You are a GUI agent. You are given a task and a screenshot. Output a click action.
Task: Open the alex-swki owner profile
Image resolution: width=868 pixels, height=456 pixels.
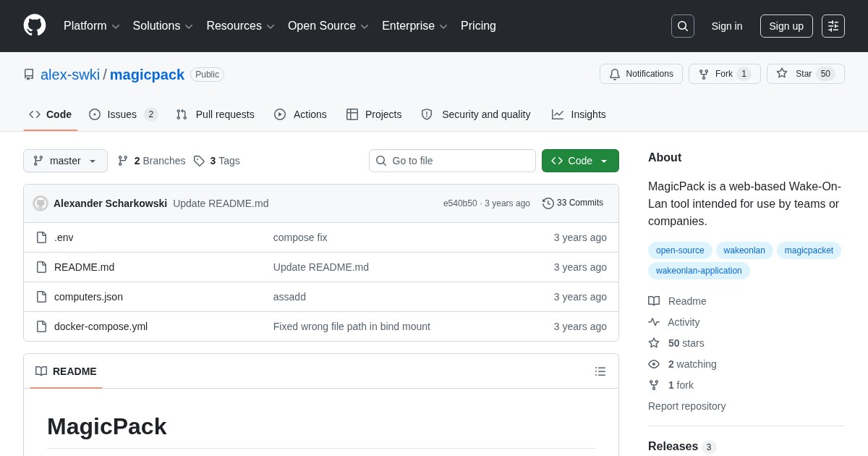tap(70, 75)
